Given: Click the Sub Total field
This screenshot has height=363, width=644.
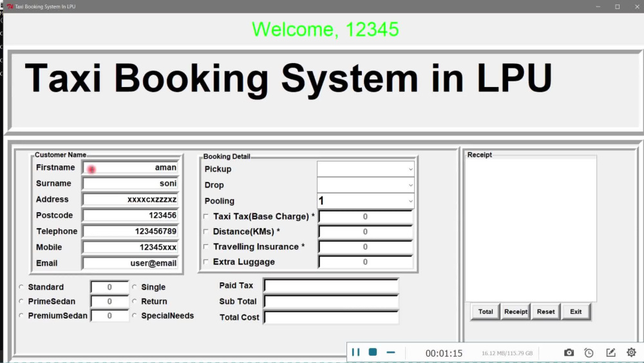Looking at the screenshot, I should click(x=331, y=301).
